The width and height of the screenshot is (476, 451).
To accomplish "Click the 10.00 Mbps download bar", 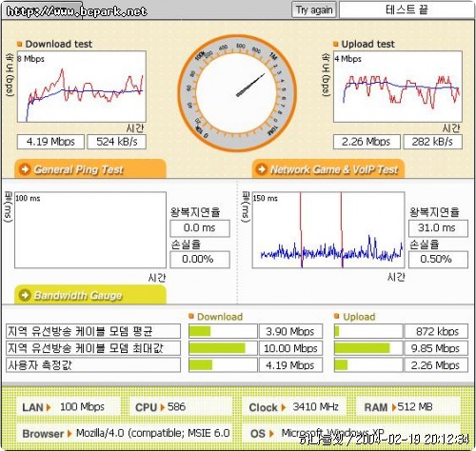I will coord(223,348).
